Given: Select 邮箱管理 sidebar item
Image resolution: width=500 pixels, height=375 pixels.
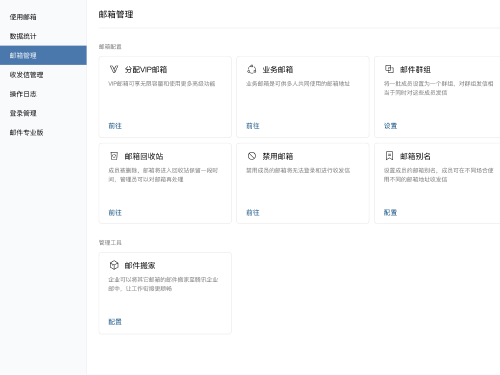Looking at the screenshot, I should point(43,55).
